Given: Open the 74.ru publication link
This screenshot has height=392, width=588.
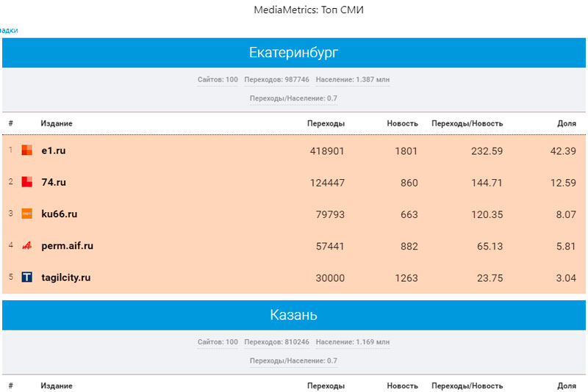Looking at the screenshot, I should point(54,182).
